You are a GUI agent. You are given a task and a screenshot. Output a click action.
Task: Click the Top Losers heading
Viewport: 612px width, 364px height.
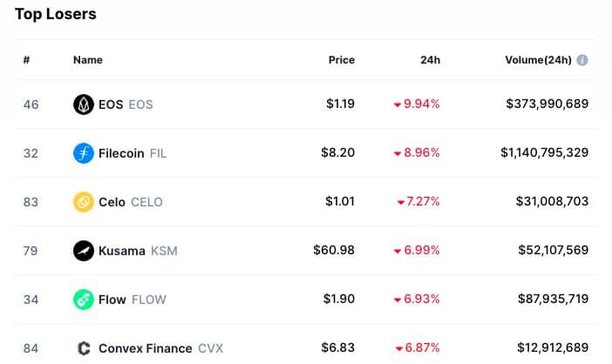(56, 14)
